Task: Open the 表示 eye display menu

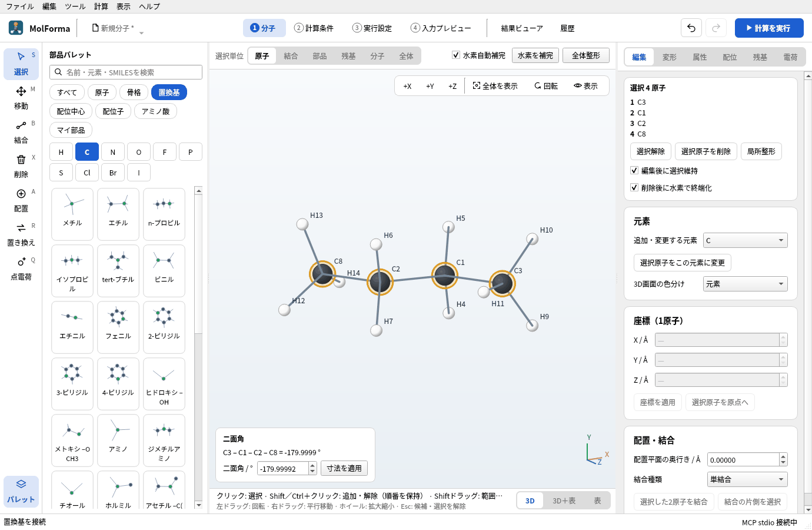Action: [586, 86]
